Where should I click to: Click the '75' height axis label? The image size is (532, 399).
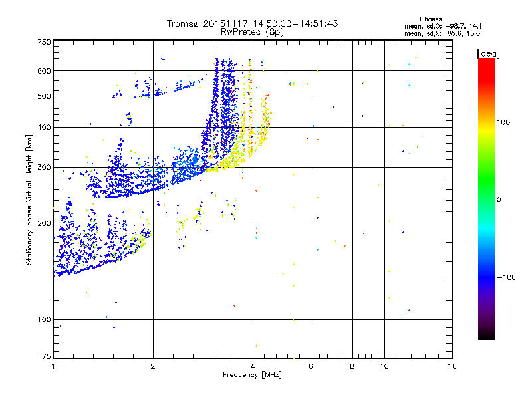[47, 356]
